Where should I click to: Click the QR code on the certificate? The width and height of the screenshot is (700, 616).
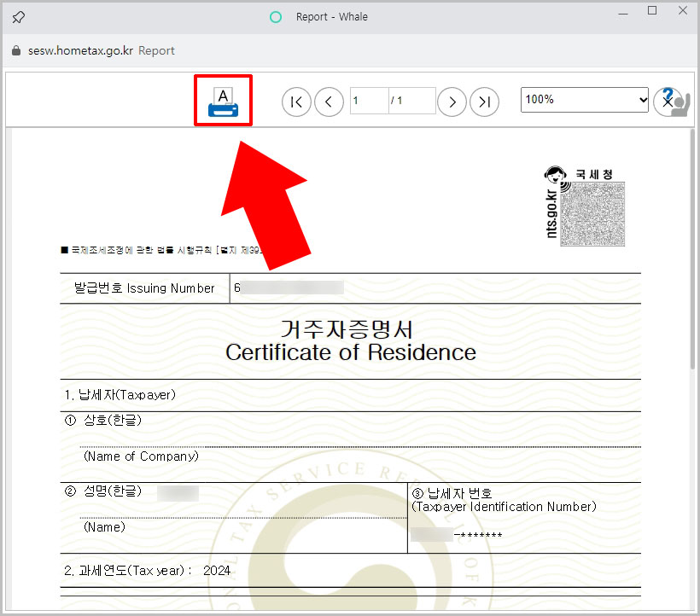click(592, 214)
